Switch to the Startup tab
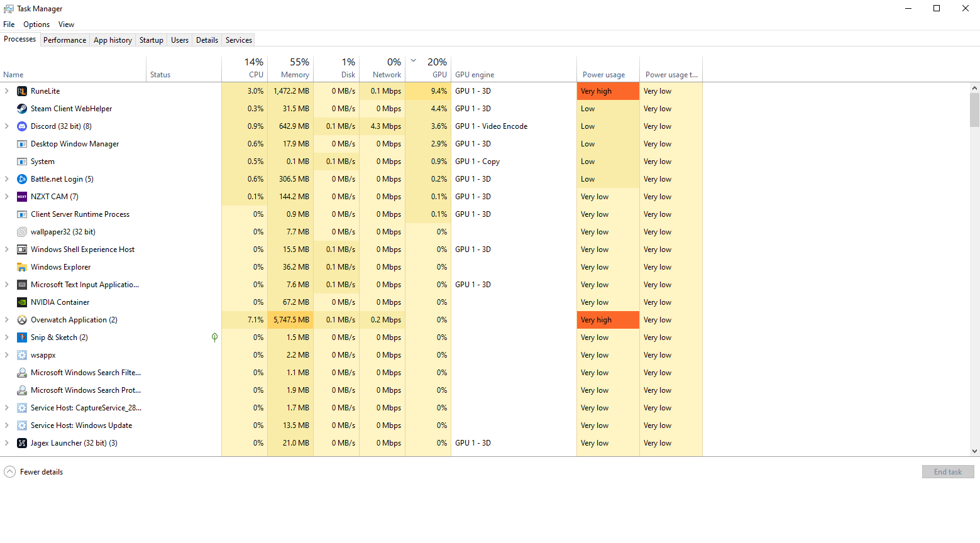 pyautogui.click(x=151, y=40)
